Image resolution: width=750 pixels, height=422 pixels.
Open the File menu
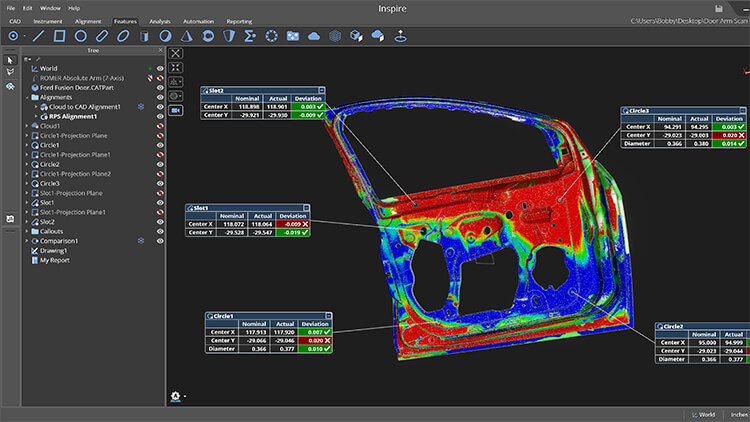(x=11, y=8)
